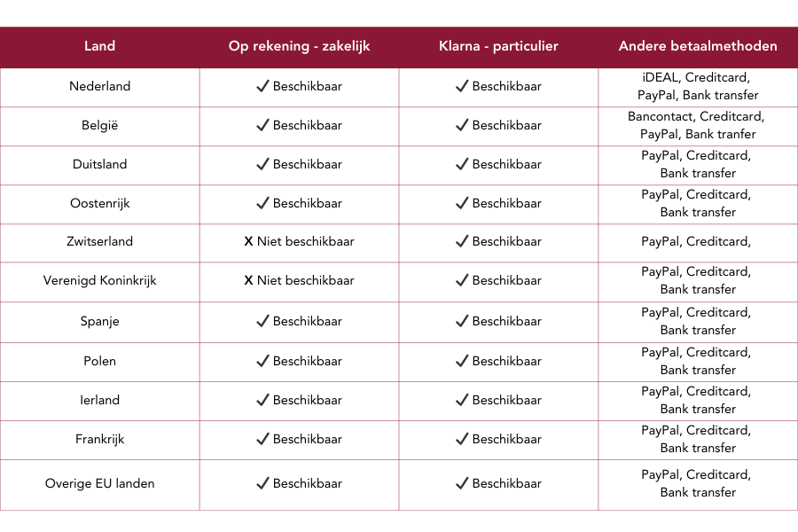Select the Andere betaalmethoden column header
The image size is (798, 532).
[698, 46]
